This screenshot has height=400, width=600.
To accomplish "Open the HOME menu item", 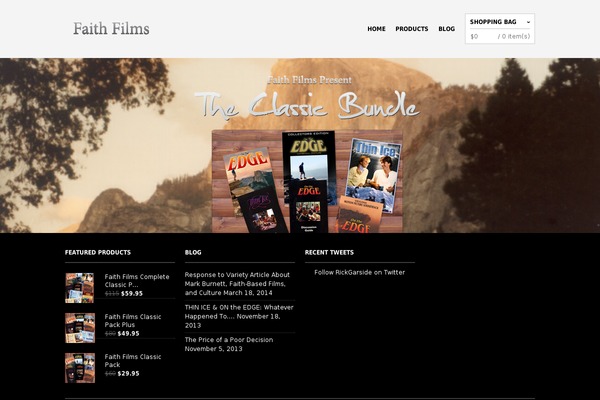I will point(376,29).
